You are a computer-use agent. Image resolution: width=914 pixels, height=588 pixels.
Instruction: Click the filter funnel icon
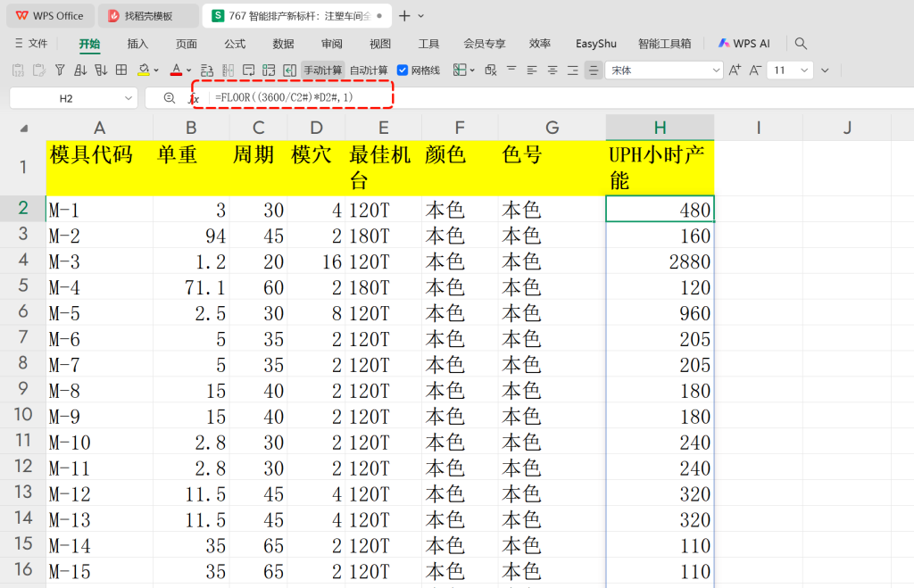coord(60,70)
